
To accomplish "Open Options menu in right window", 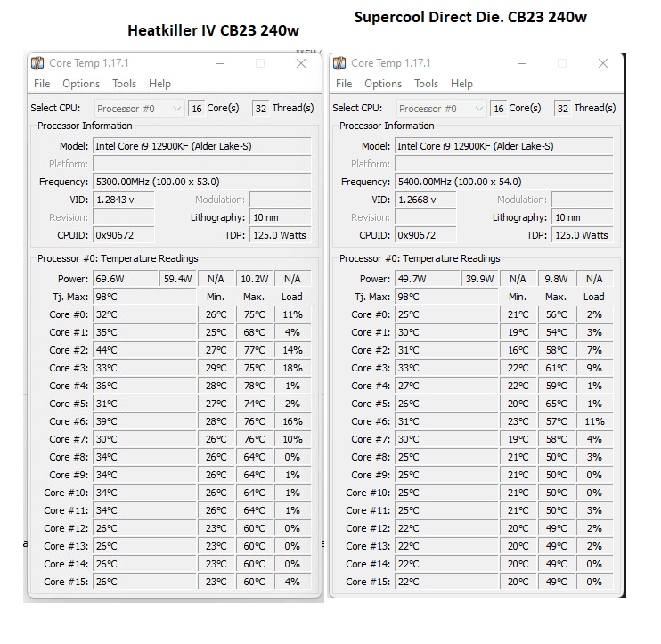I will 383,84.
